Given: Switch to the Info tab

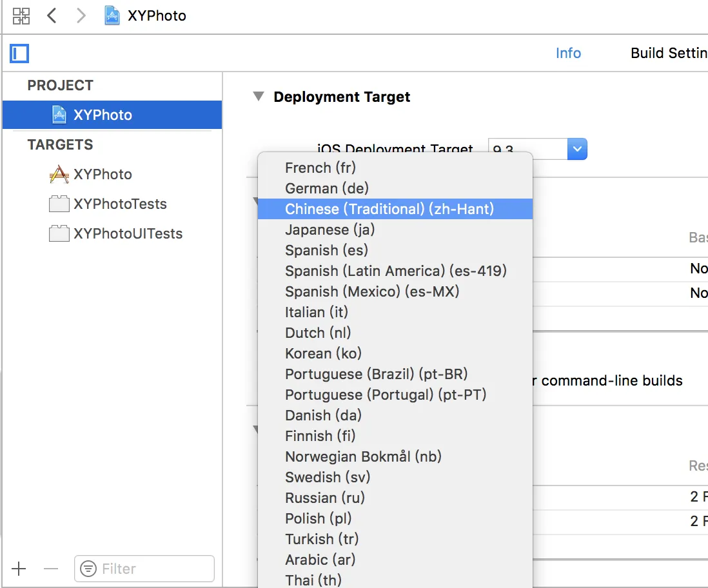Looking at the screenshot, I should 568,53.
